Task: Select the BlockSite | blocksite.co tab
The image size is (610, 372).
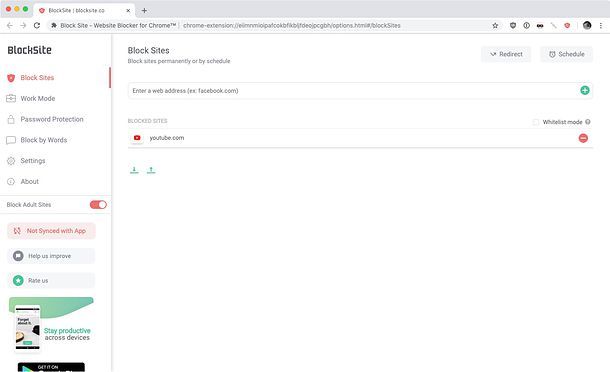Action: pyautogui.click(x=84, y=11)
